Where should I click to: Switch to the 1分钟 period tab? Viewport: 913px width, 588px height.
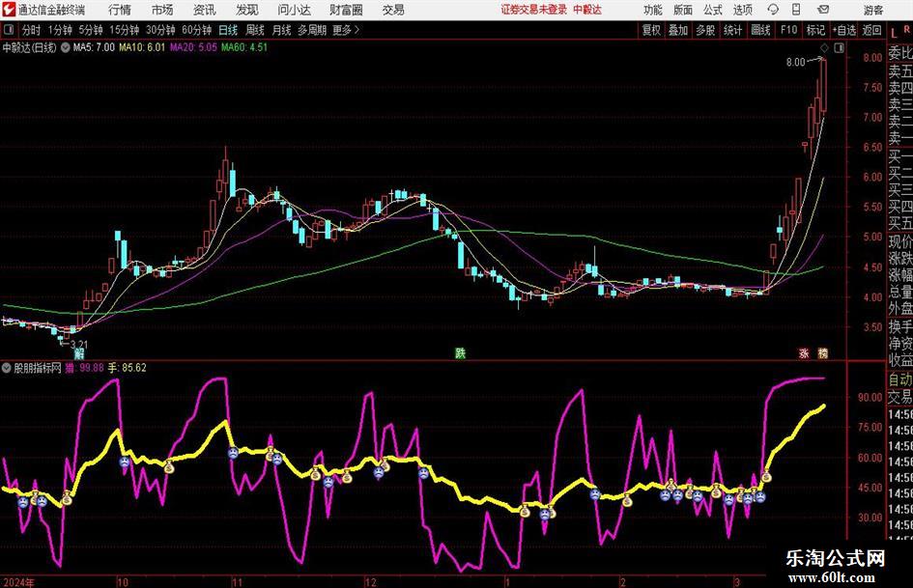coord(60,30)
